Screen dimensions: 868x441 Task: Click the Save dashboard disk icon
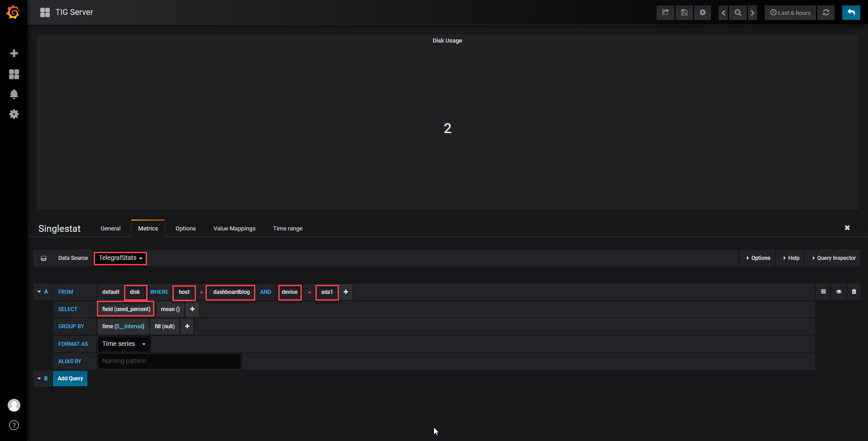tap(684, 13)
